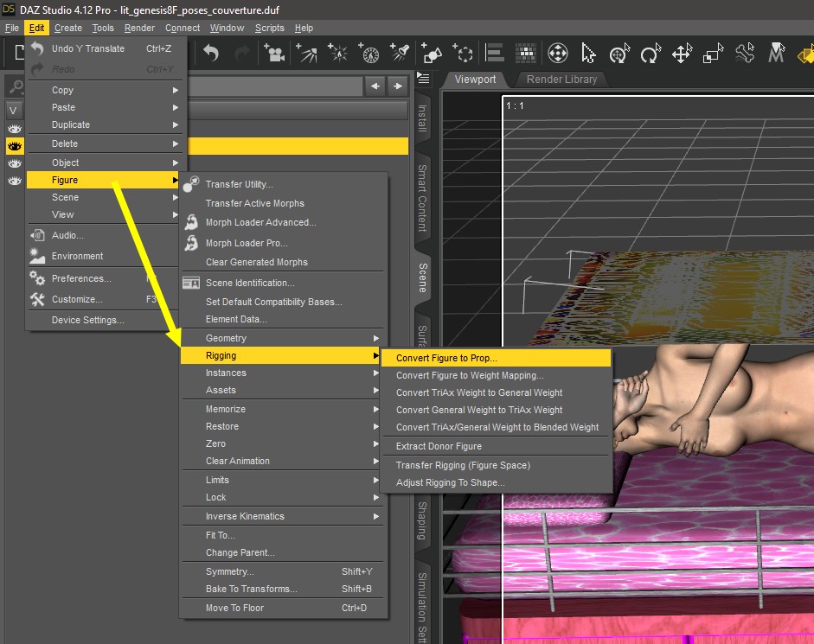
Task: Click the Audio speaker icon in Edit menu
Action: point(37,235)
